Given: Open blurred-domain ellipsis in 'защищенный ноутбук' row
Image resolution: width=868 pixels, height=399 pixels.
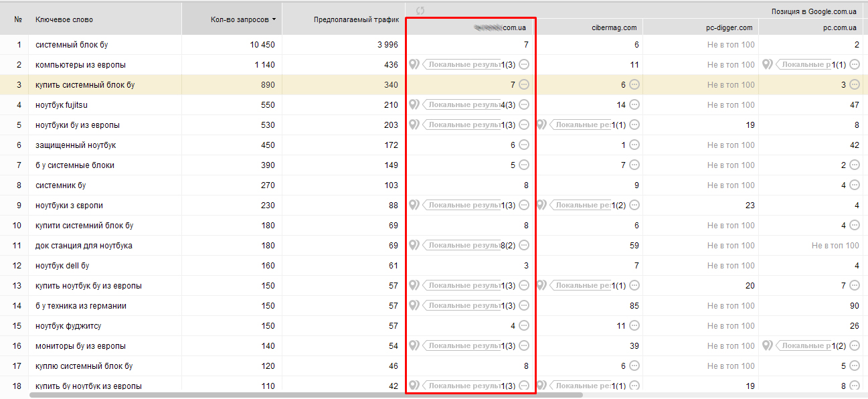Looking at the screenshot, I should (x=524, y=145).
